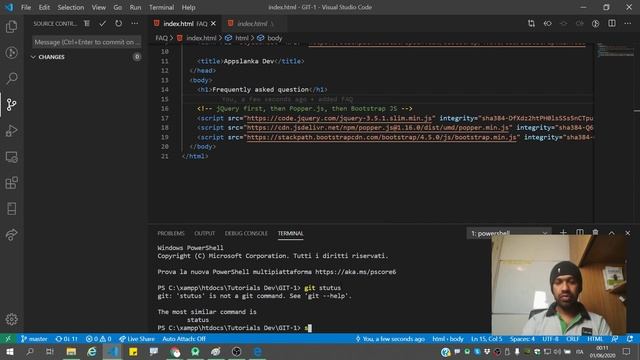Viewport: 640px width, 360px height.
Task: Close the index.html FAQ tab
Action: [x=213, y=24]
